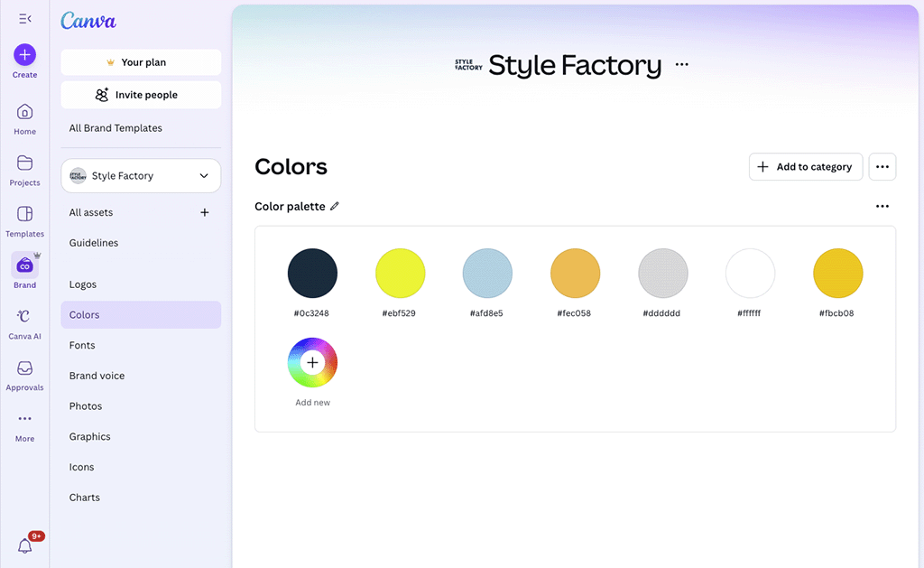Viewport: 924px width, 568px height.
Task: Open the Create button in sidebar
Action: (x=23, y=55)
